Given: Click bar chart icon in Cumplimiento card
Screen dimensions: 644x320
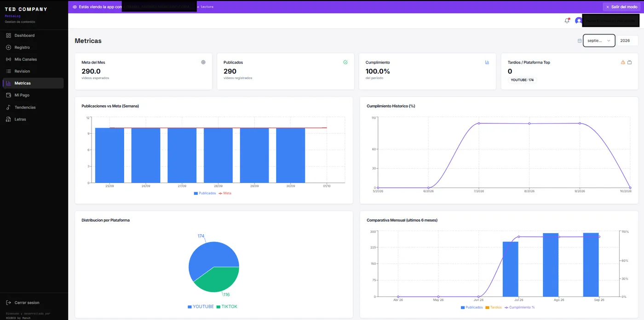Looking at the screenshot, I should (x=487, y=62).
